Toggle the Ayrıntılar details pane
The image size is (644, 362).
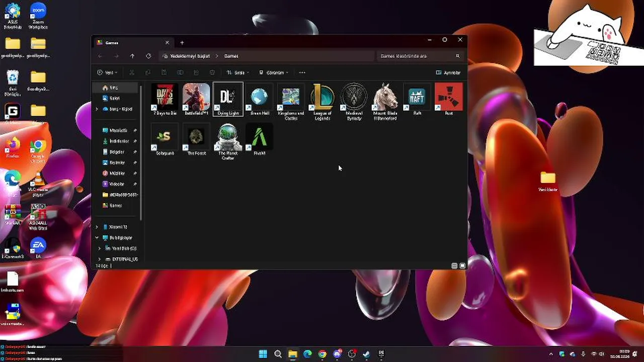(448, 72)
